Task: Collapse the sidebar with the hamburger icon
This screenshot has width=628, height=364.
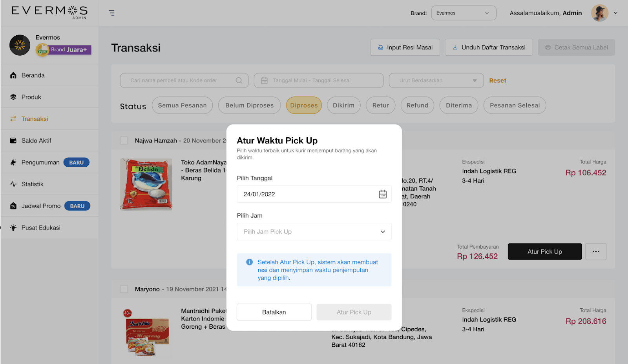Action: coord(111,13)
